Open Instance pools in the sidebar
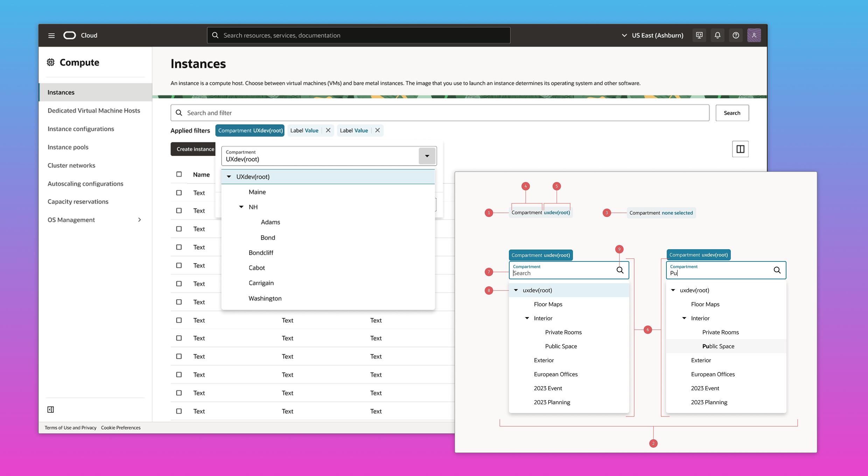 [x=68, y=147]
